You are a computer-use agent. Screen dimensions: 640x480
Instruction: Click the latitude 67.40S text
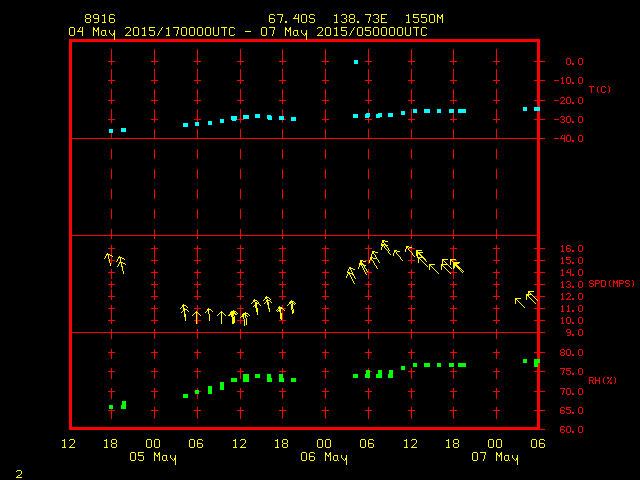288,19
